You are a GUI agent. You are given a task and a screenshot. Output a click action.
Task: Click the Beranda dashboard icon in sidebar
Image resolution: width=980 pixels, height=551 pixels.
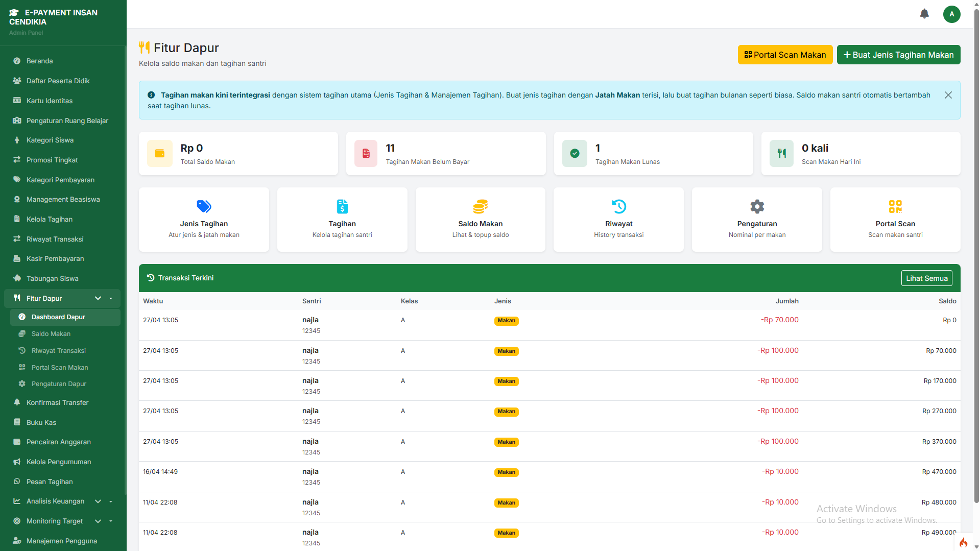click(17, 61)
